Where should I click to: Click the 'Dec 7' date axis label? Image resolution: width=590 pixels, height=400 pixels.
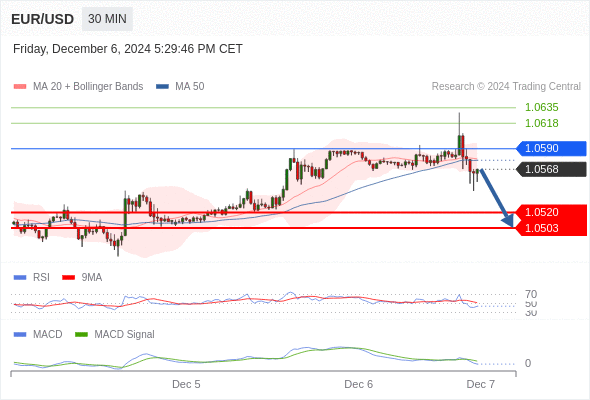click(x=481, y=384)
